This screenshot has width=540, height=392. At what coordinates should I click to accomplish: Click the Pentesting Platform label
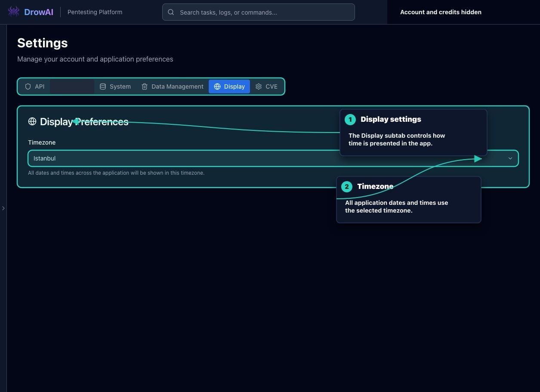(x=95, y=12)
